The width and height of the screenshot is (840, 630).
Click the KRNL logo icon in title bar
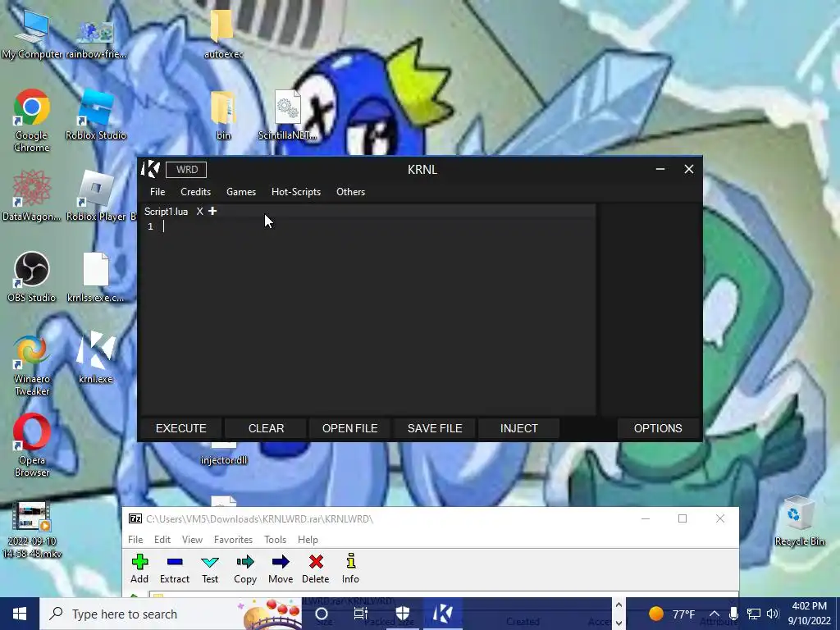pyautogui.click(x=150, y=169)
